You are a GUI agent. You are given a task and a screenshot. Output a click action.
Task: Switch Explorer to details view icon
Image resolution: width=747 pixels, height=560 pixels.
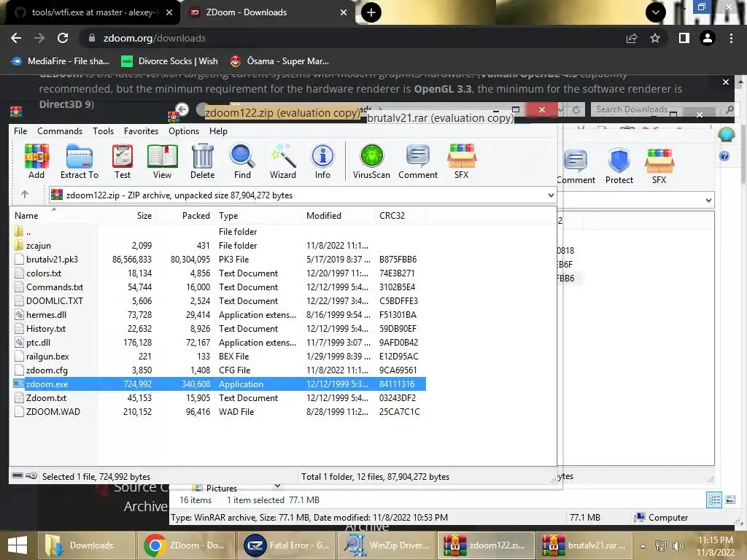pyautogui.click(x=714, y=500)
